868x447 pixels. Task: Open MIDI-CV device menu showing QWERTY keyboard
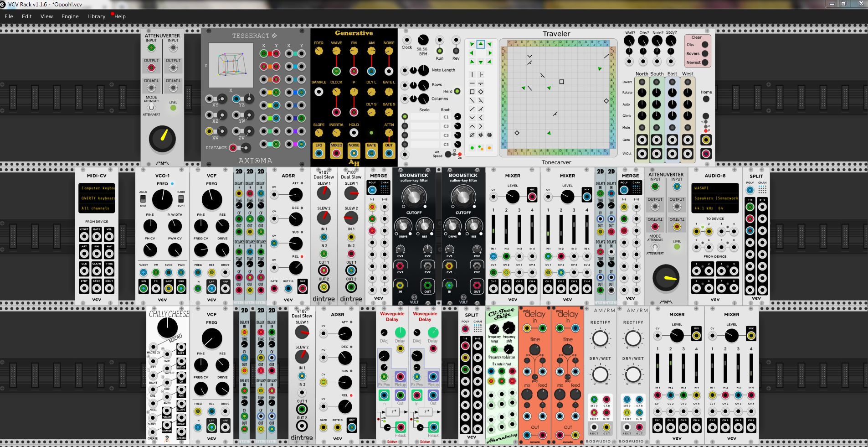tap(97, 198)
